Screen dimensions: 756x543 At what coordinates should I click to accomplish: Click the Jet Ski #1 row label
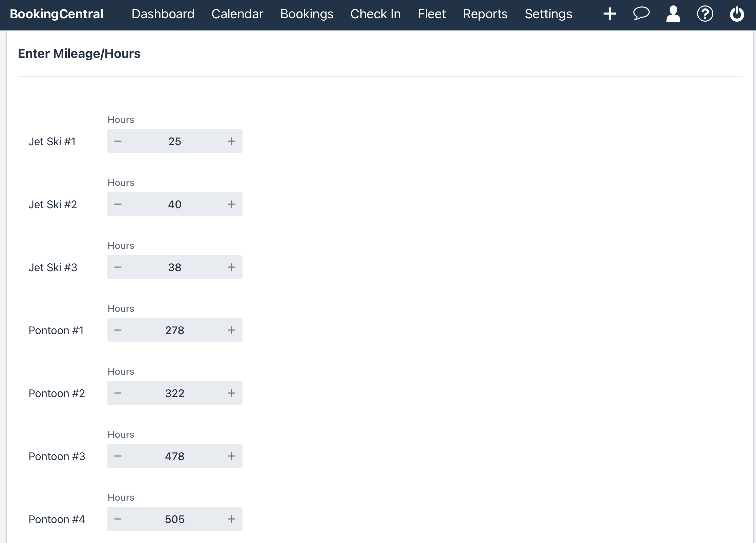coord(52,141)
